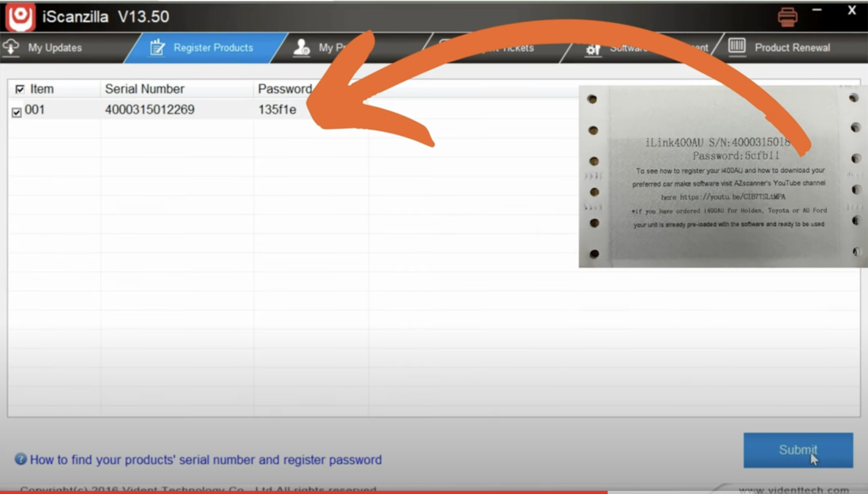Click the 001 item row text
Screen dimensions: 868x494
[35, 110]
